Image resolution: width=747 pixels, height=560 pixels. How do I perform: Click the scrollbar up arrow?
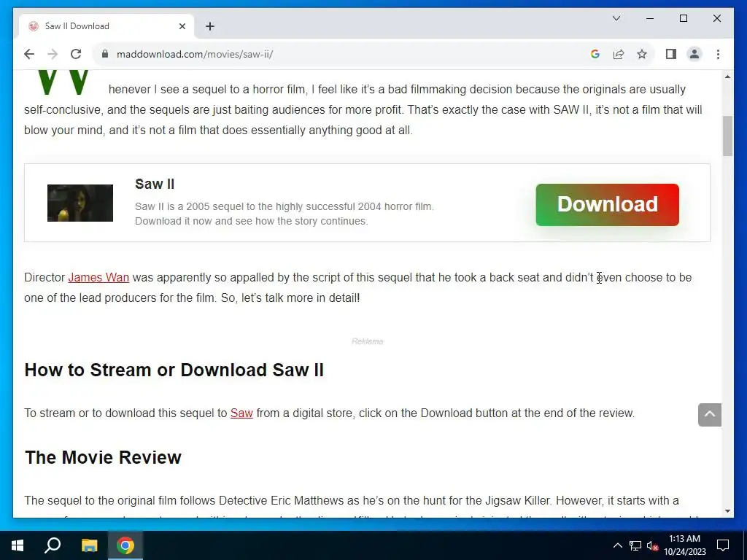click(x=727, y=77)
